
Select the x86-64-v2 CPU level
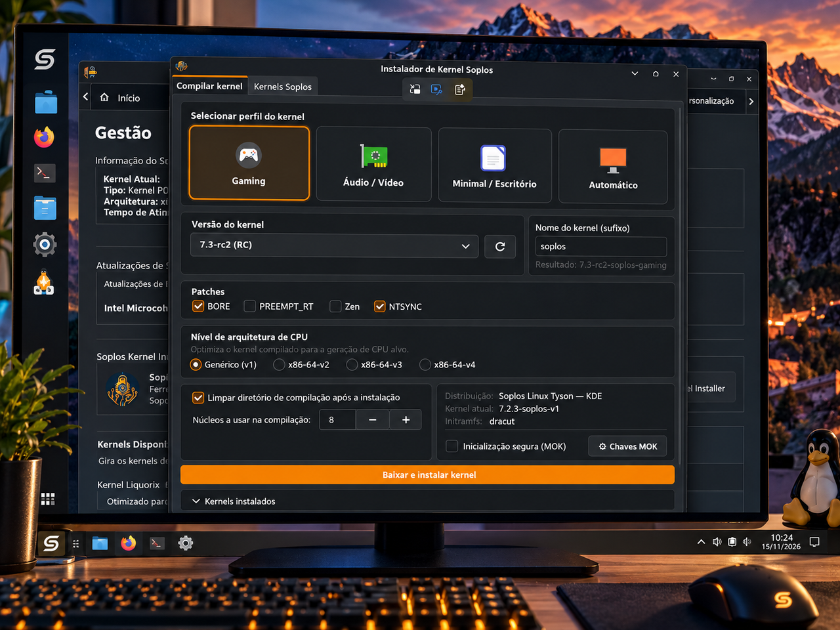tap(280, 365)
